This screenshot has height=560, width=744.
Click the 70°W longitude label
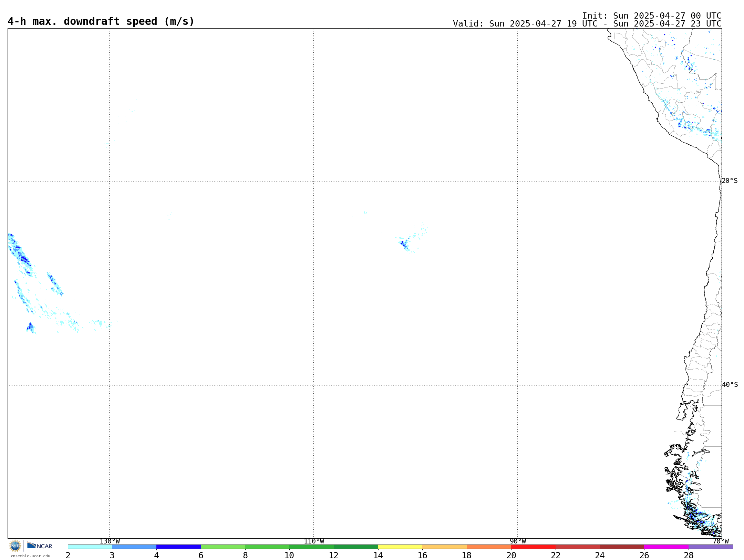(x=721, y=541)
